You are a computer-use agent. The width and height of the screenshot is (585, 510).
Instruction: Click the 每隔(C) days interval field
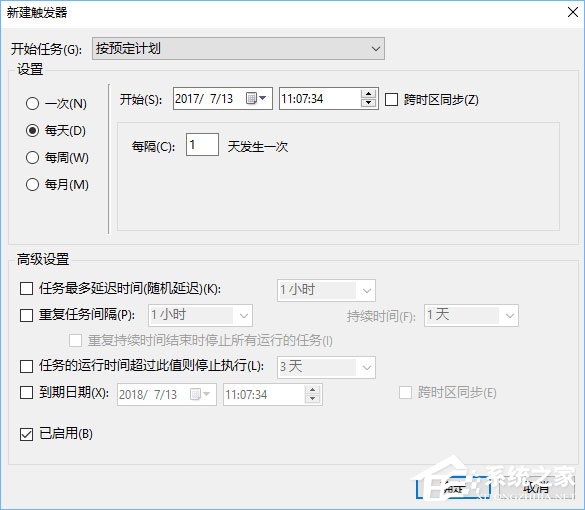tap(202, 145)
